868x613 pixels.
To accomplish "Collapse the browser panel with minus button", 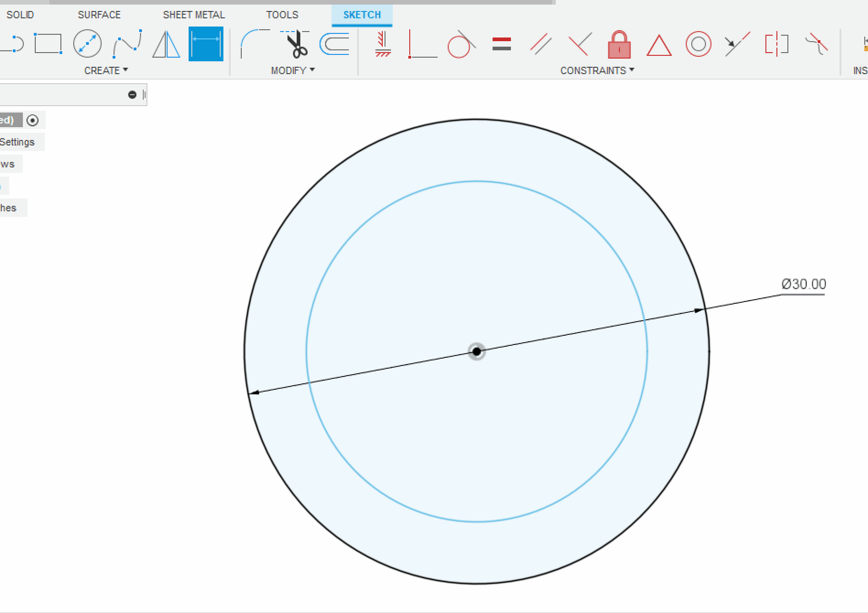I will coord(132,95).
